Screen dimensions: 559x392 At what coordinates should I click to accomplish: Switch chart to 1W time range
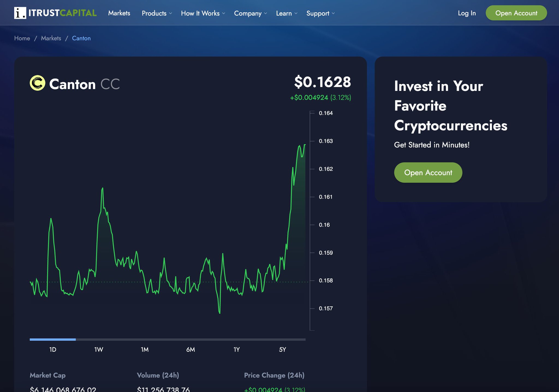(99, 349)
